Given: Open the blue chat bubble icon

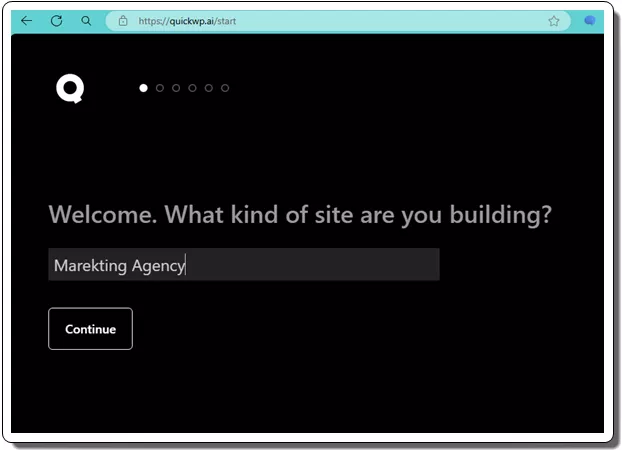Looking at the screenshot, I should pos(590,20).
